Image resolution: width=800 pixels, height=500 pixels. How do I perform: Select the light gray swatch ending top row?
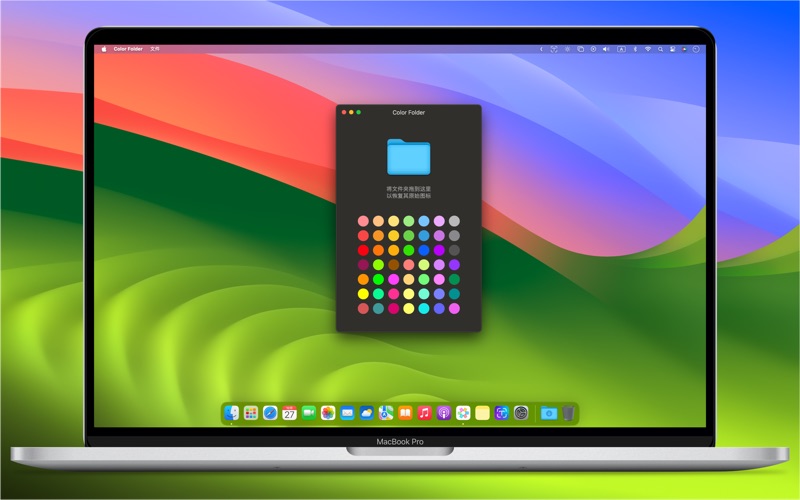click(454, 221)
